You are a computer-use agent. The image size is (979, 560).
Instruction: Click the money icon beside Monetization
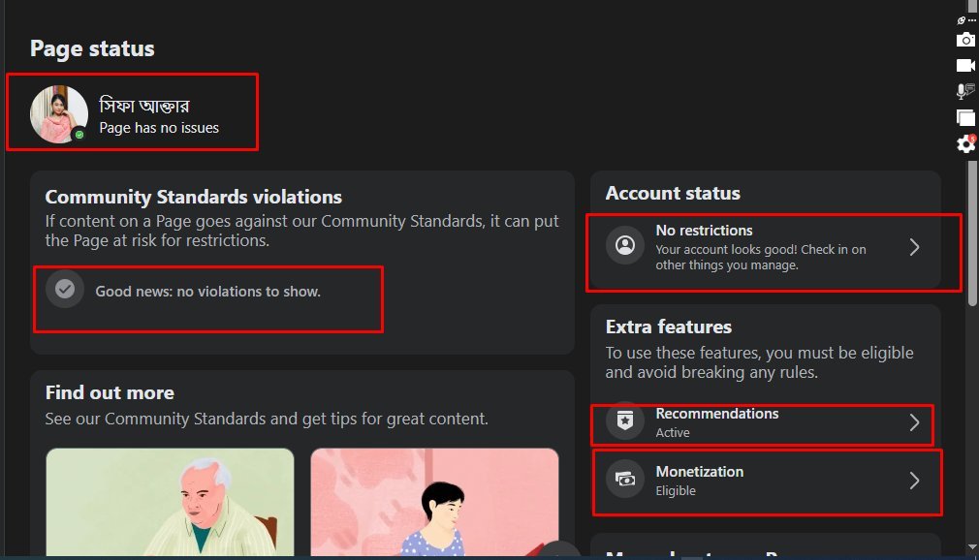(x=625, y=479)
